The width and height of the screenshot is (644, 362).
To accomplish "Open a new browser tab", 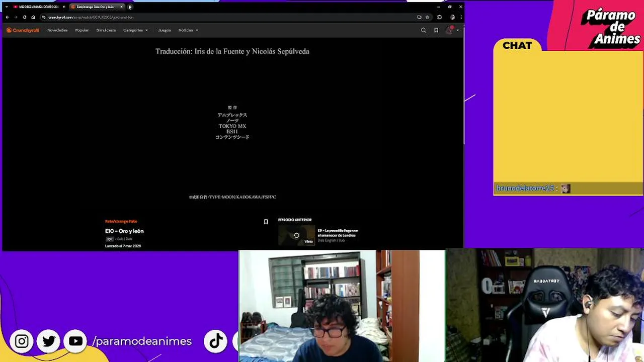I will pyautogui.click(x=130, y=7).
